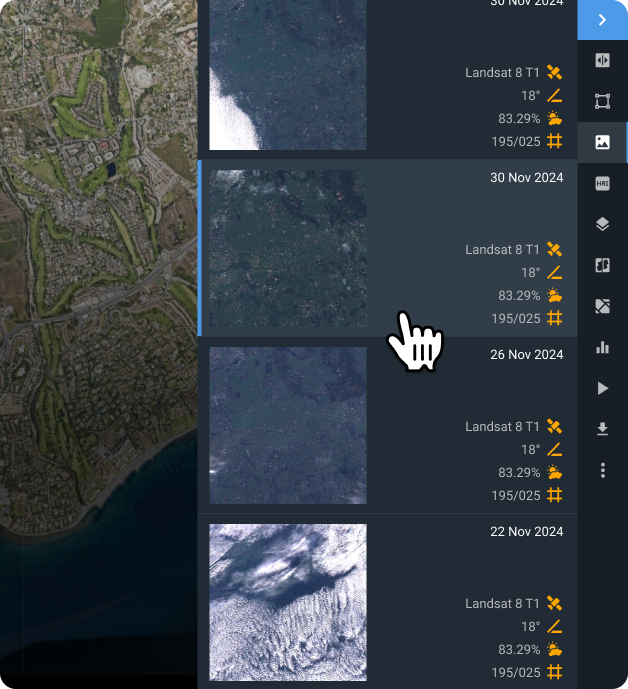Select the cloudy 22 Nov 2024 scene thumbnail

[x=288, y=602]
